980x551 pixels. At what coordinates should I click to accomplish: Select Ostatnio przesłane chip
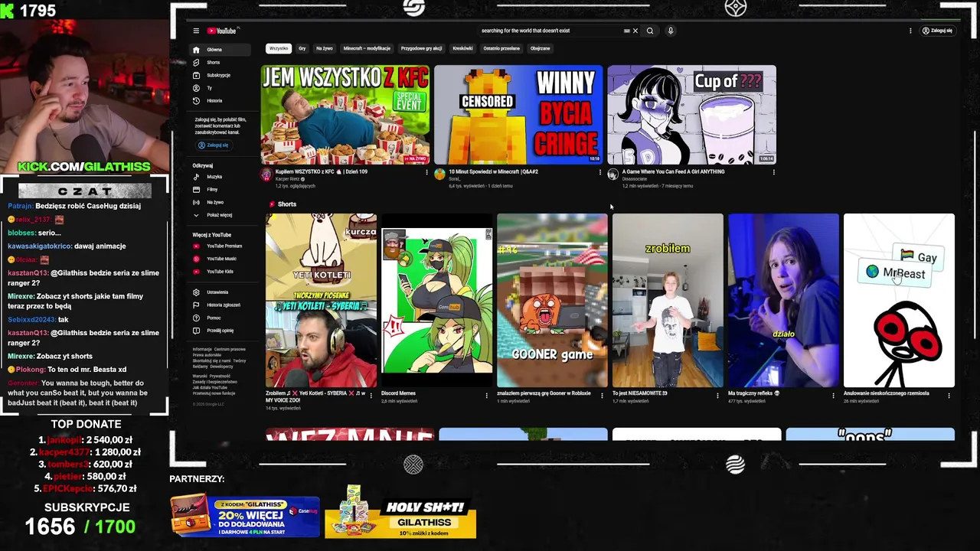[501, 48]
